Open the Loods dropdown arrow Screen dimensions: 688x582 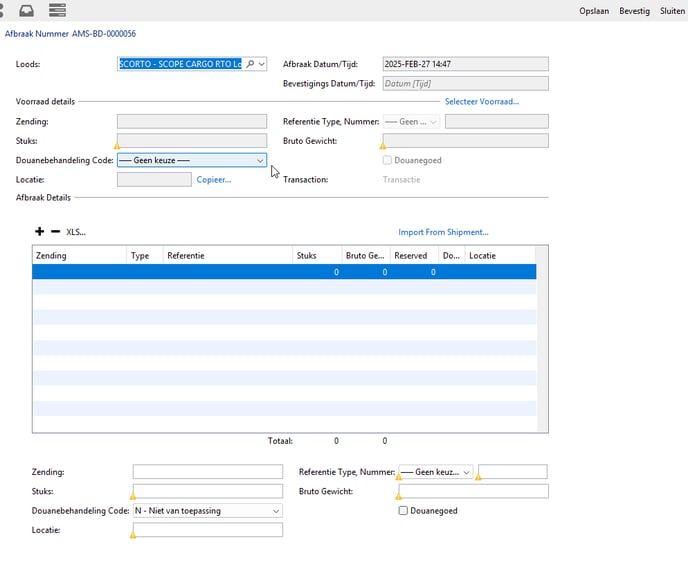pos(262,64)
